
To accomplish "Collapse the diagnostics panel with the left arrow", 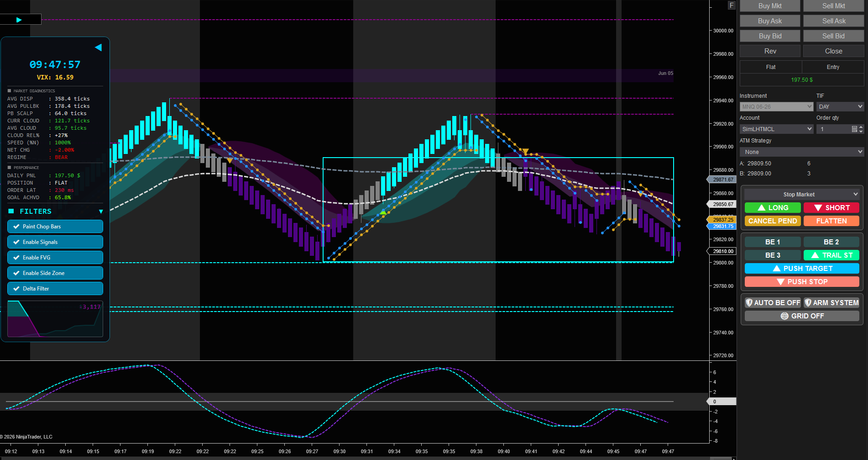I will coord(98,48).
